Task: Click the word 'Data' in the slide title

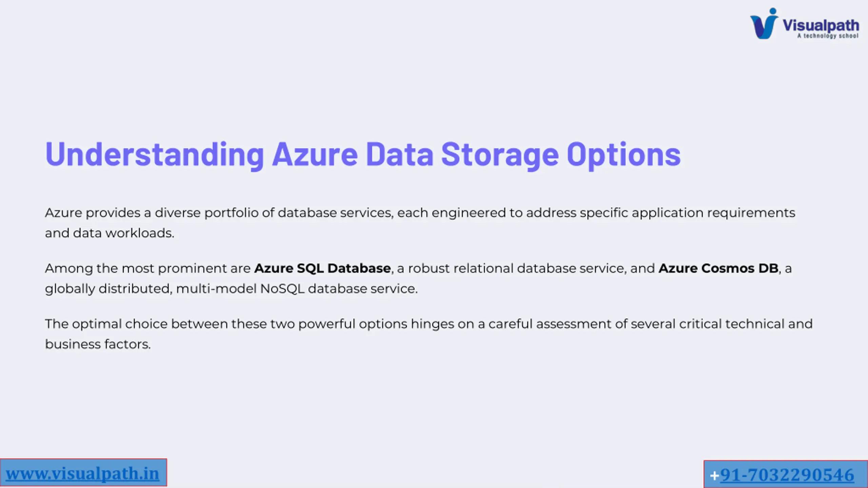Action: [400, 155]
